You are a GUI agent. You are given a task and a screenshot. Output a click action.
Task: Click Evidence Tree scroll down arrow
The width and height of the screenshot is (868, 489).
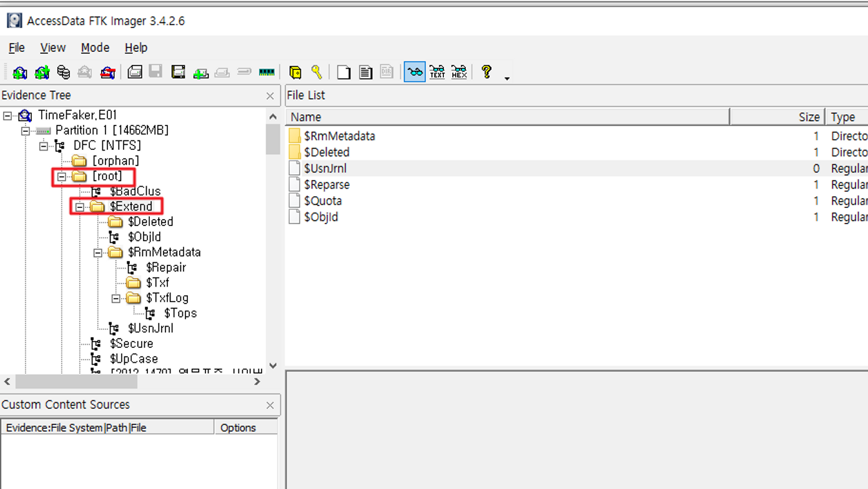pos(273,365)
